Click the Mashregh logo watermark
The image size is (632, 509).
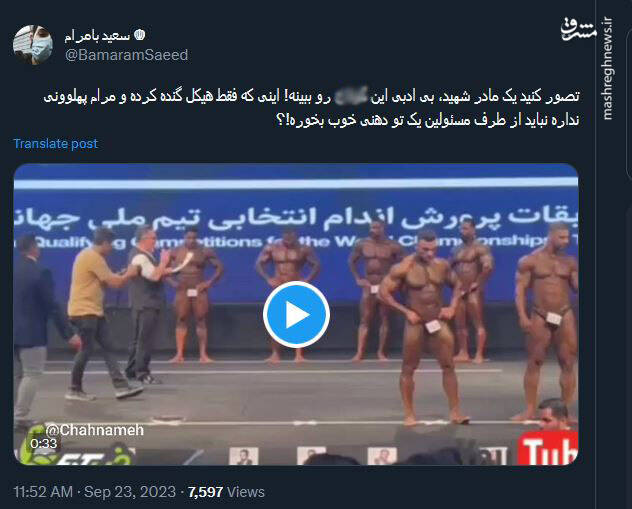(578, 29)
